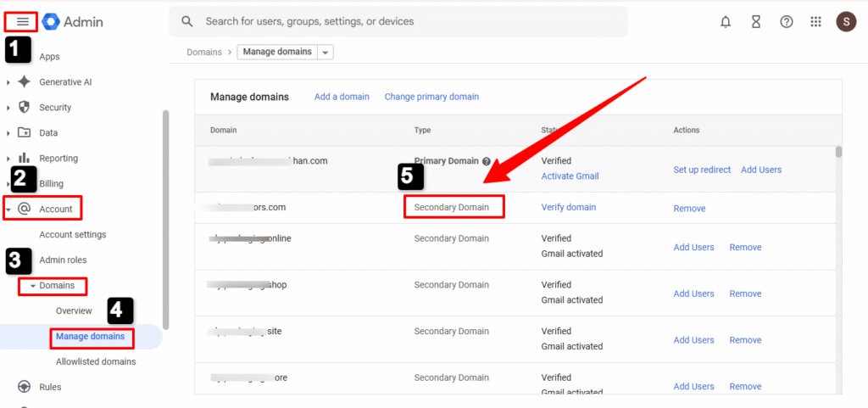Open the tasks hourglass icon

click(756, 22)
